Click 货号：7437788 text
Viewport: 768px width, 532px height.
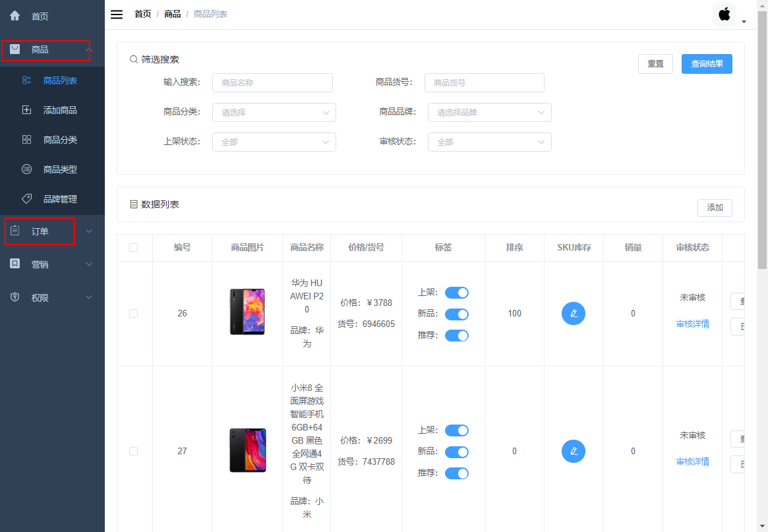(x=366, y=461)
